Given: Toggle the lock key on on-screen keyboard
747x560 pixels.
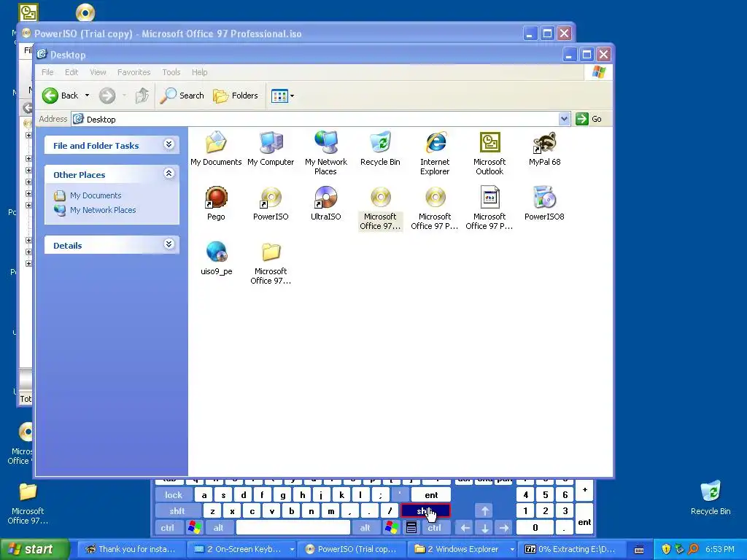Looking at the screenshot, I should [174, 495].
